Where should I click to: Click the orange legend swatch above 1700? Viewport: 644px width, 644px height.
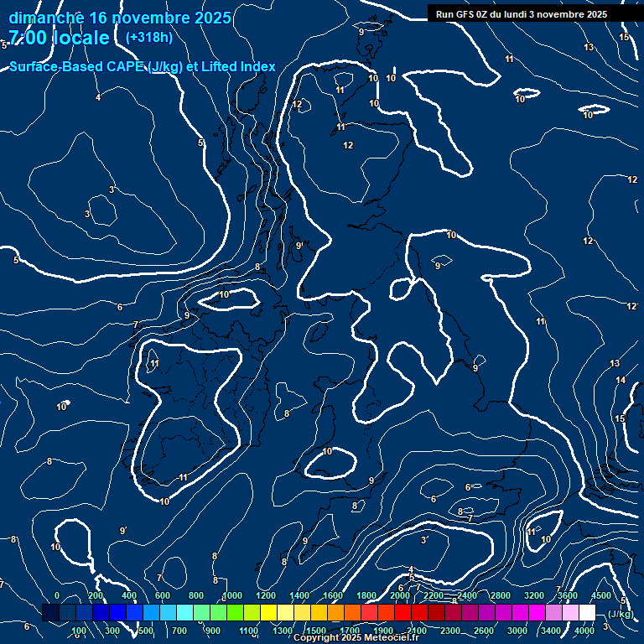click(352, 612)
